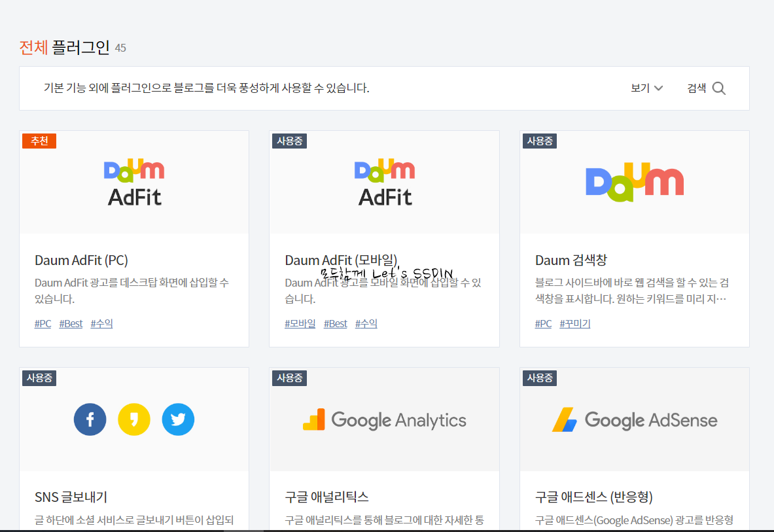This screenshot has width=774, height=532.
Task: Click the 구글 애널리틱스 description text
Action: point(385,520)
